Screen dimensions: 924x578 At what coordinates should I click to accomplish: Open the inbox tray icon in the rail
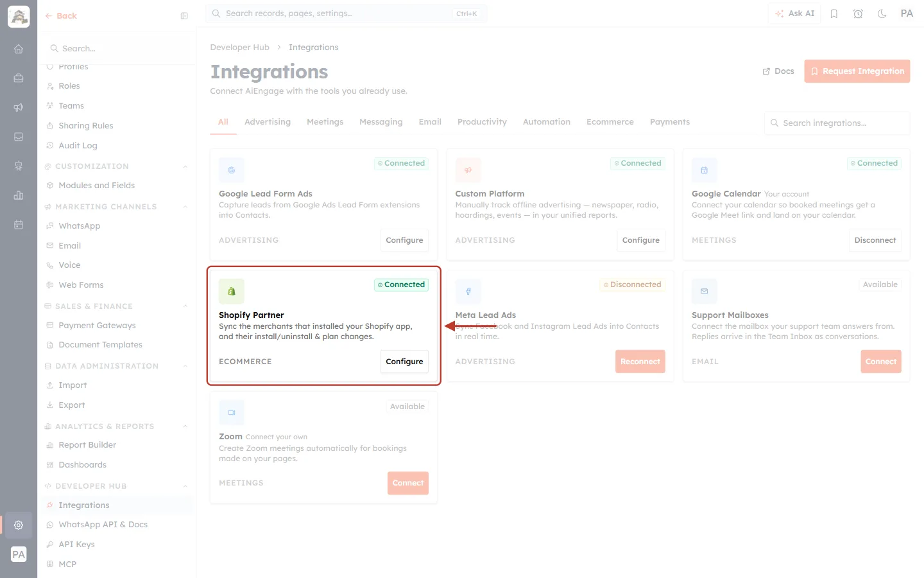(x=19, y=137)
